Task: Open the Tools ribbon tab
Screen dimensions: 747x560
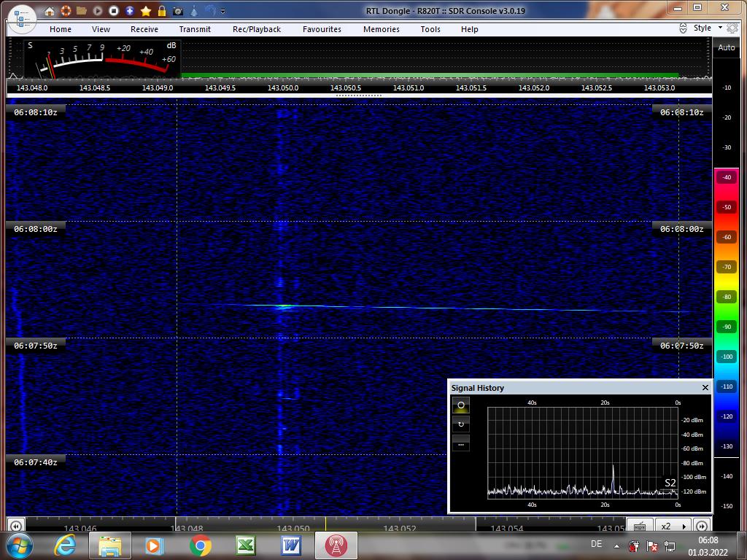Action: point(430,29)
